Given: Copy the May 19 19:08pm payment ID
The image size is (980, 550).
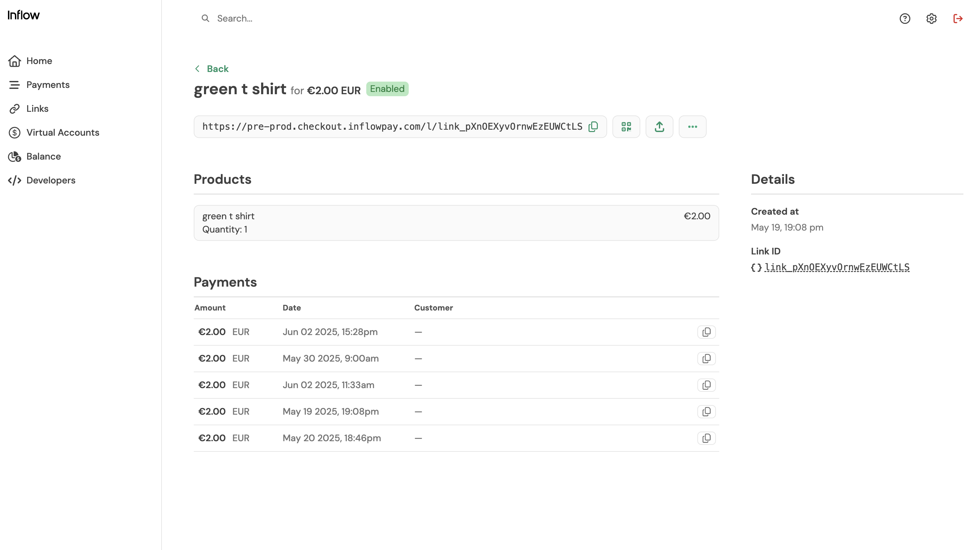Looking at the screenshot, I should pyautogui.click(x=706, y=412).
